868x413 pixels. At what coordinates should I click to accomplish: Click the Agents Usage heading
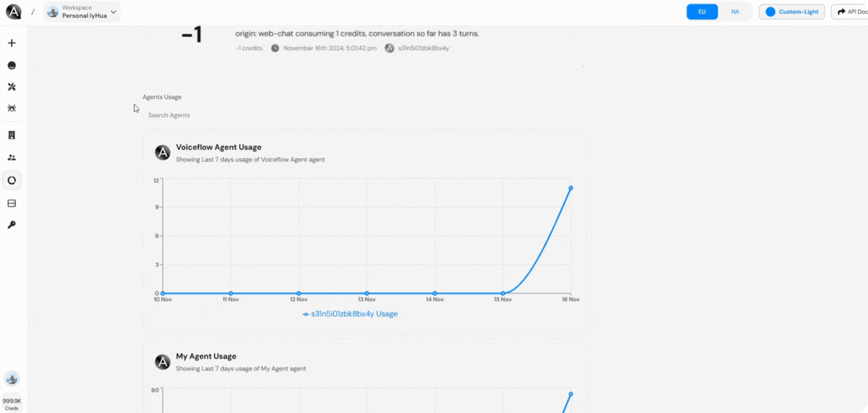point(162,96)
